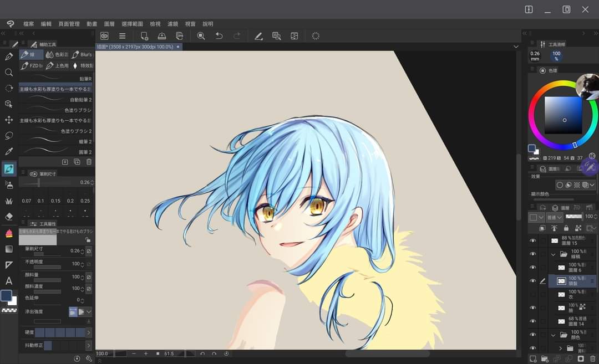Expand the 硬度 options arrow

(x=89, y=333)
